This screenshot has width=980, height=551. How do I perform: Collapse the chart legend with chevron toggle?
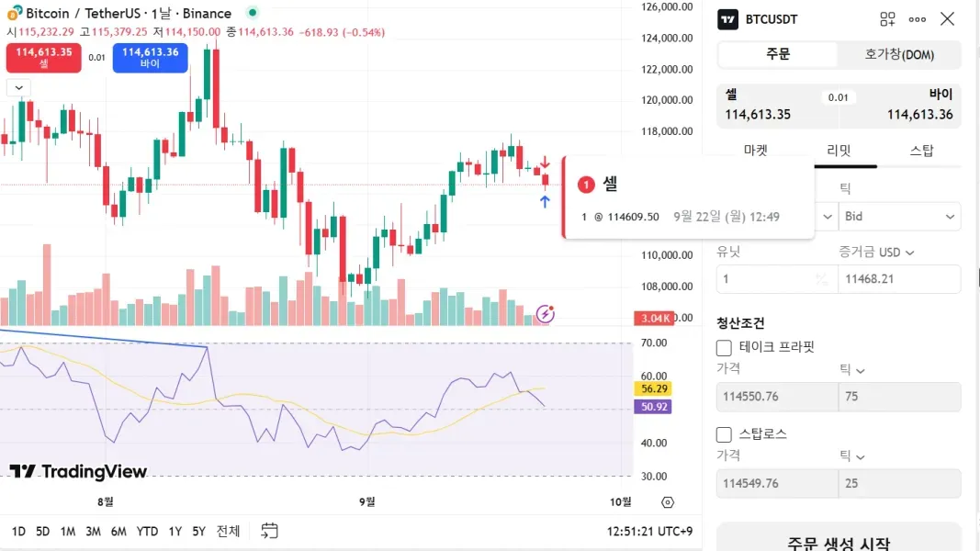(18, 87)
